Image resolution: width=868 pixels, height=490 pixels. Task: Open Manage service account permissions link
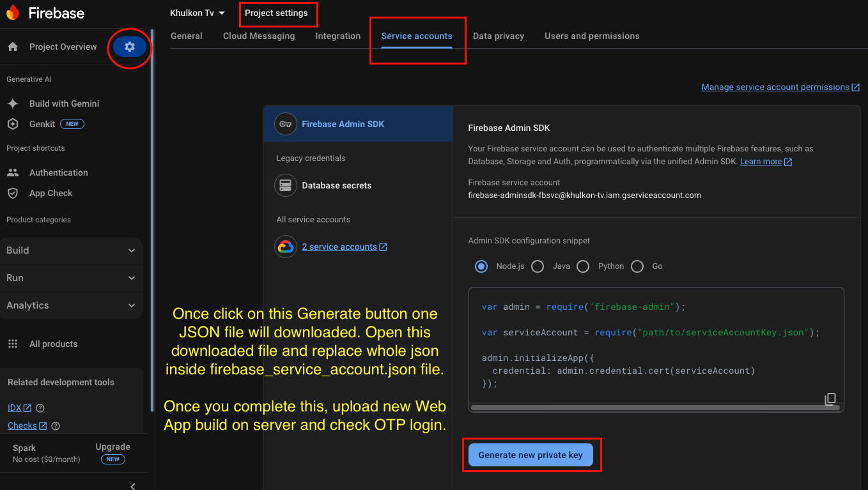point(780,87)
